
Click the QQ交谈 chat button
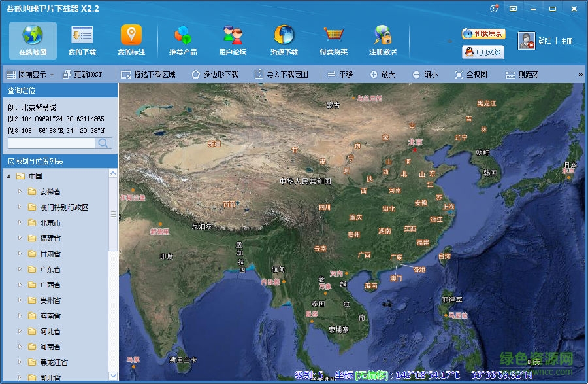(x=483, y=52)
